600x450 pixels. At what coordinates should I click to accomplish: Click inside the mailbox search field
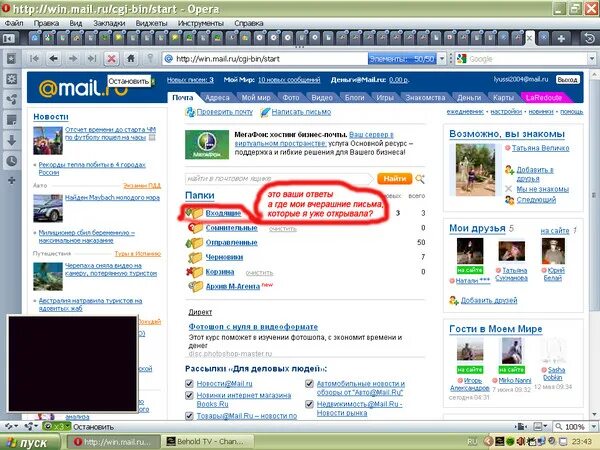click(x=279, y=179)
